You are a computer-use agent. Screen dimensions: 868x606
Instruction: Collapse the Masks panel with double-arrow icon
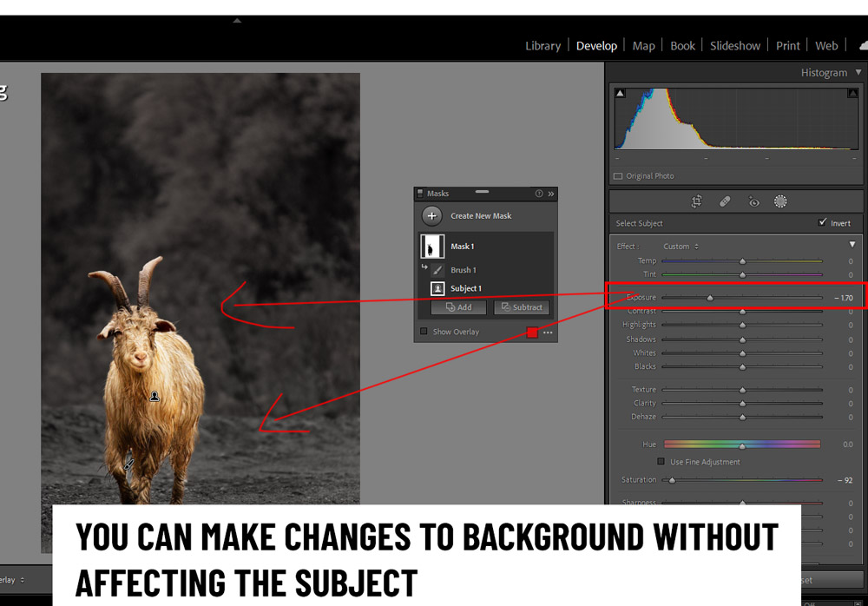[551, 194]
